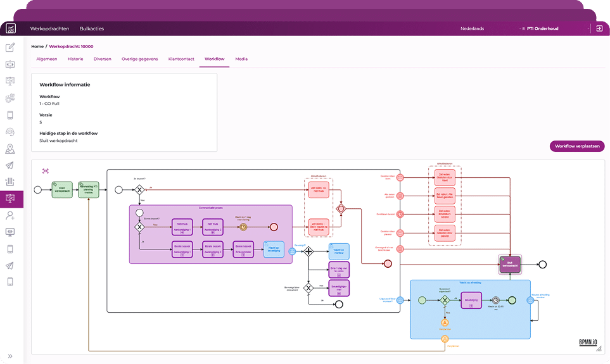
Task: Select the '3e bezoek?' exclusive gateway
Action: (x=139, y=190)
